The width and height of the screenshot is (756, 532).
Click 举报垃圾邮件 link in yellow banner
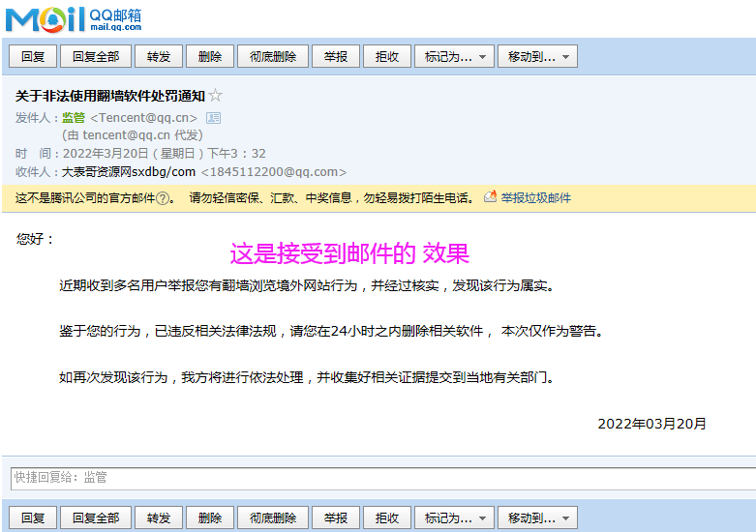(535, 198)
